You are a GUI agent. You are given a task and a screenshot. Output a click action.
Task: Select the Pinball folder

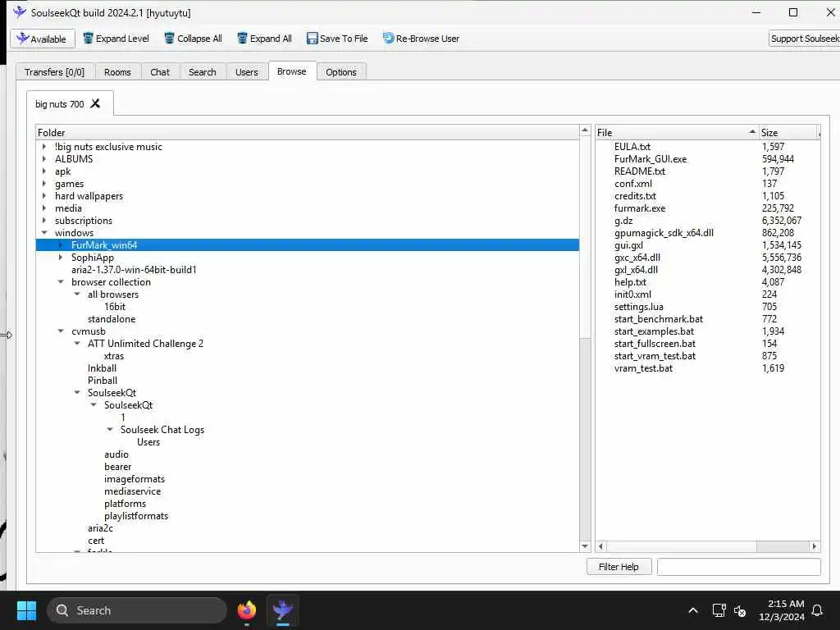pyautogui.click(x=103, y=381)
